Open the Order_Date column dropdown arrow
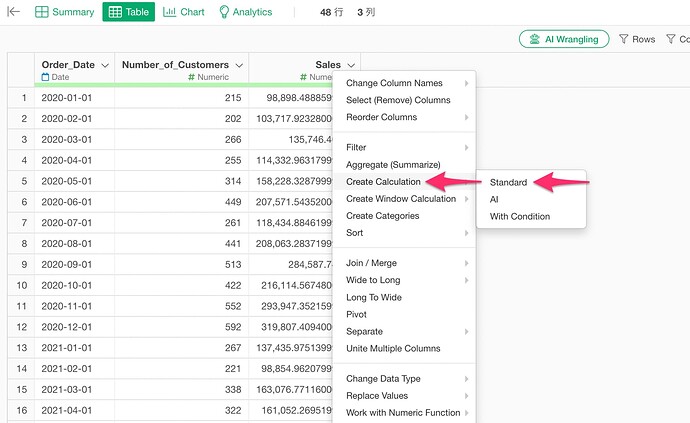The image size is (690, 423). coord(105,65)
